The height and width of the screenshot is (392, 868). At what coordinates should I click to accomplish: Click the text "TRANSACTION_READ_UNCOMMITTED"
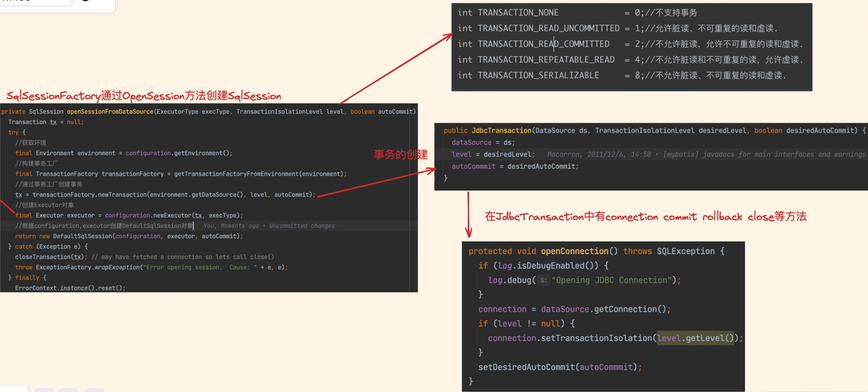coord(548,28)
